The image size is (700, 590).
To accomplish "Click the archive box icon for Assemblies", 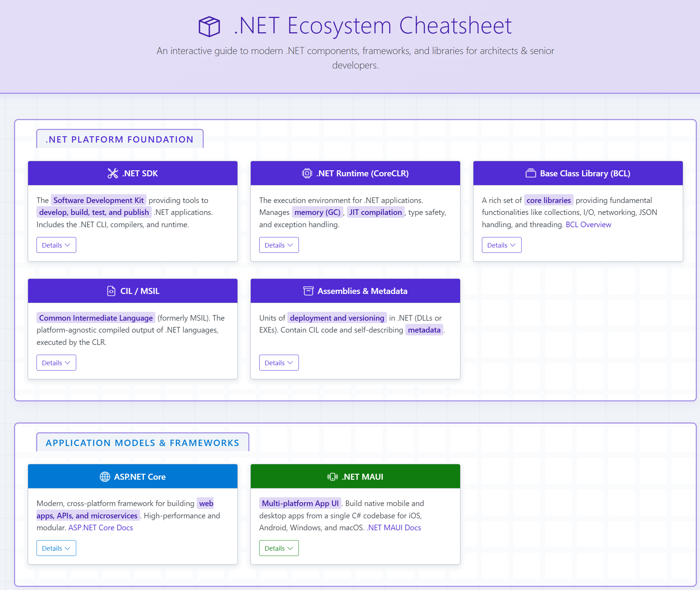I will 308,291.
